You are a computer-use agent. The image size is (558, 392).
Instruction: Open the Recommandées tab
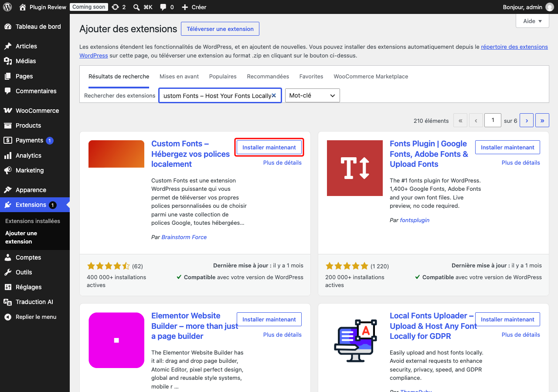pos(268,76)
